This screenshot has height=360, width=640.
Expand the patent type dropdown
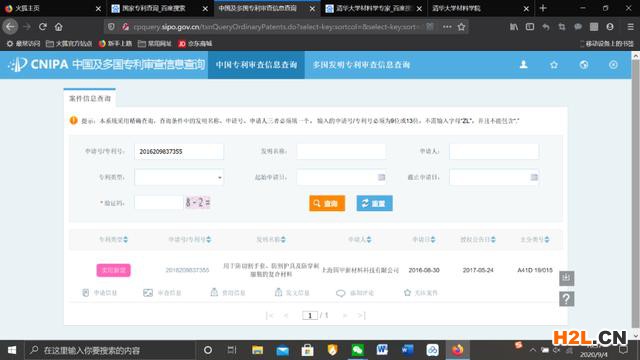179,177
